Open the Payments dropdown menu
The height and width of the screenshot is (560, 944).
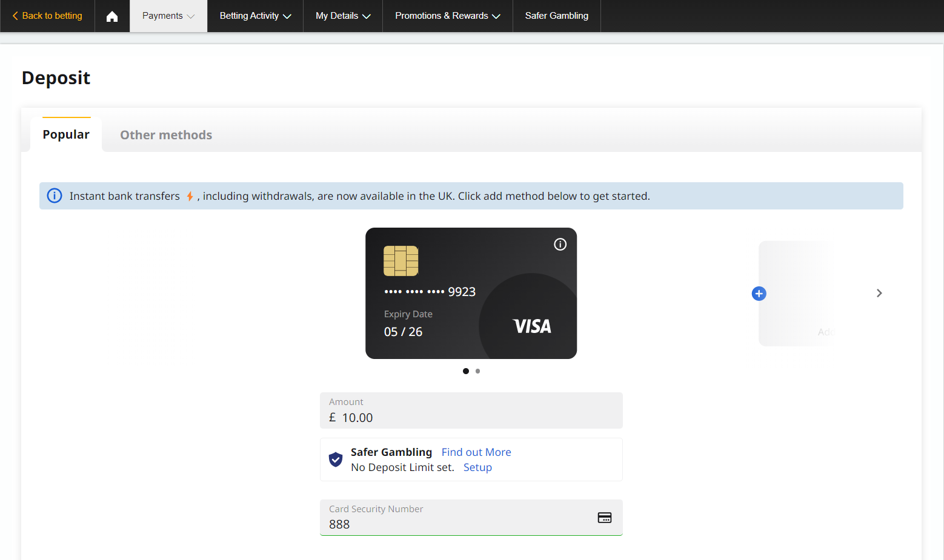pos(168,16)
